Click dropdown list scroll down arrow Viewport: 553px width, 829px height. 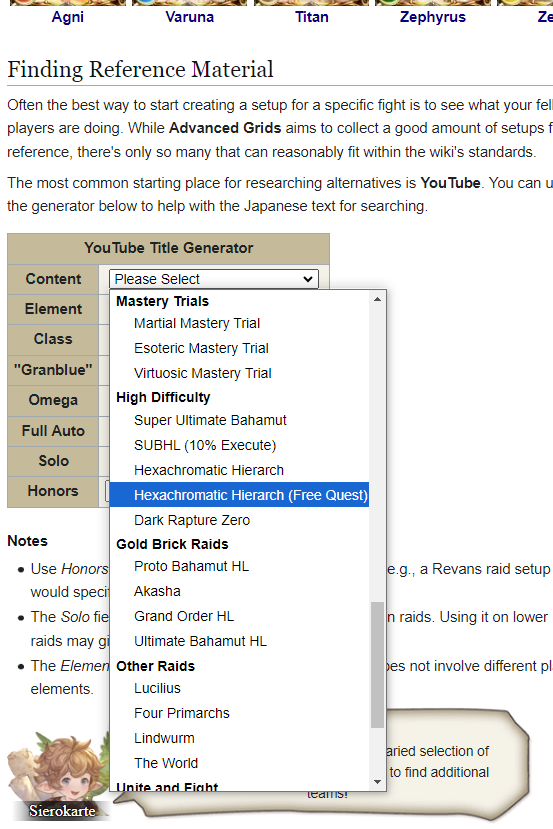[377, 781]
